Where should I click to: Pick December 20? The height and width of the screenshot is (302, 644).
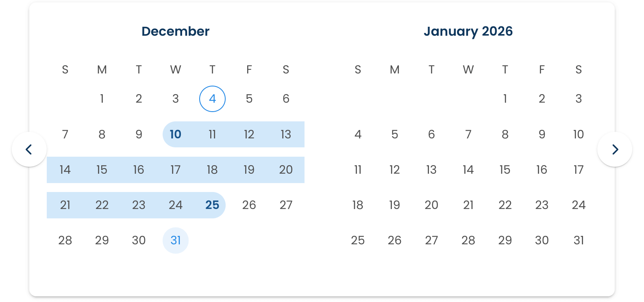286,170
